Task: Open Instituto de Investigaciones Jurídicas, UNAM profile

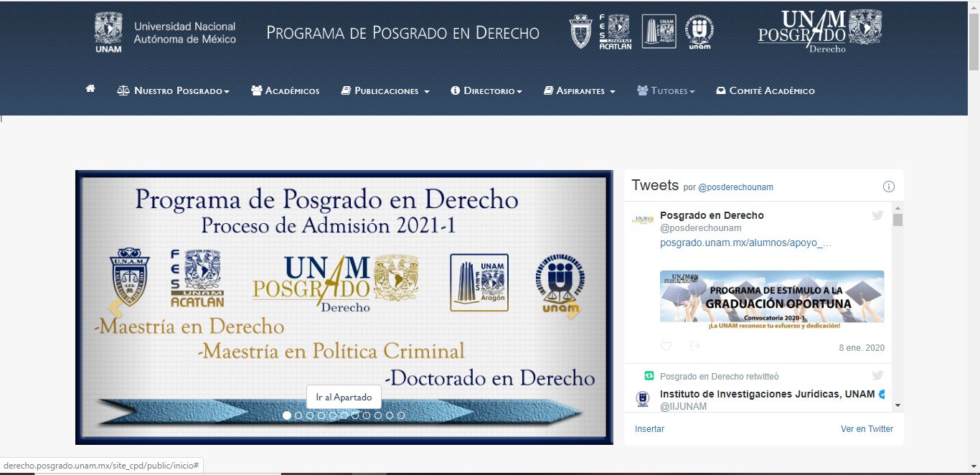Action: (768, 394)
